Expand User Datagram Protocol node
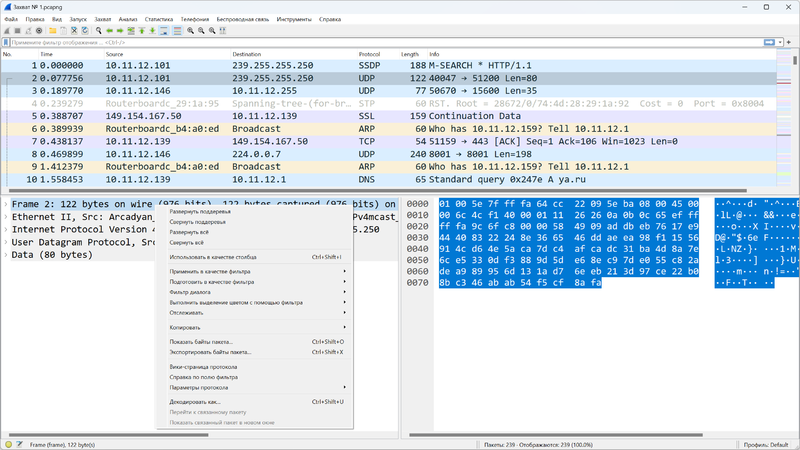This screenshot has width=800, height=450. (x=6, y=242)
